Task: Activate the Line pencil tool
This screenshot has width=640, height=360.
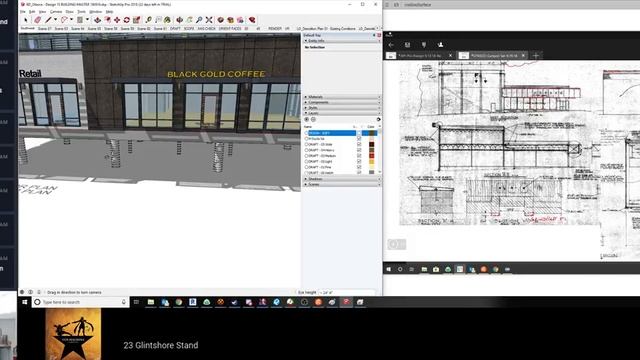Action: click(x=49, y=20)
